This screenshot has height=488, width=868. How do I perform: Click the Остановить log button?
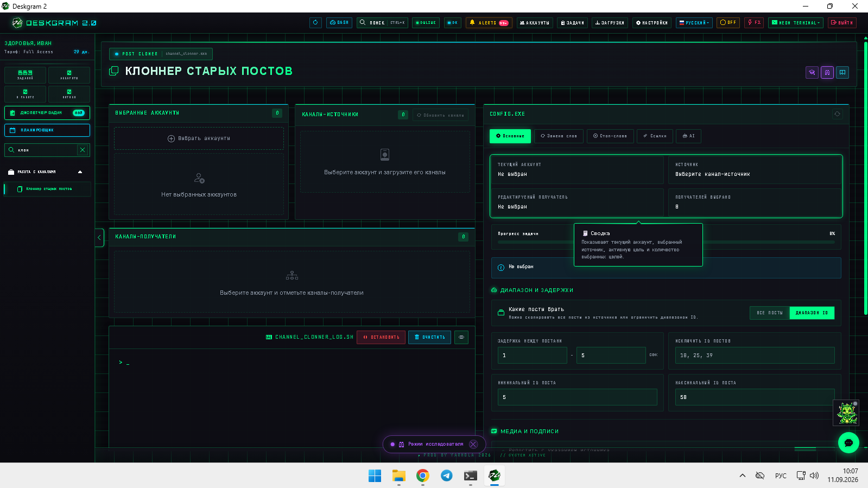click(x=381, y=337)
